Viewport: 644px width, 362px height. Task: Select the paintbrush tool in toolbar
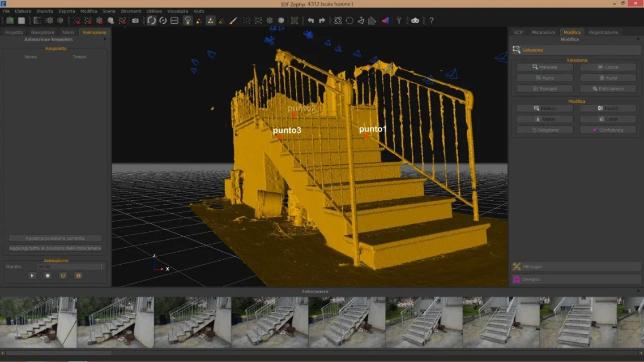[x=233, y=20]
